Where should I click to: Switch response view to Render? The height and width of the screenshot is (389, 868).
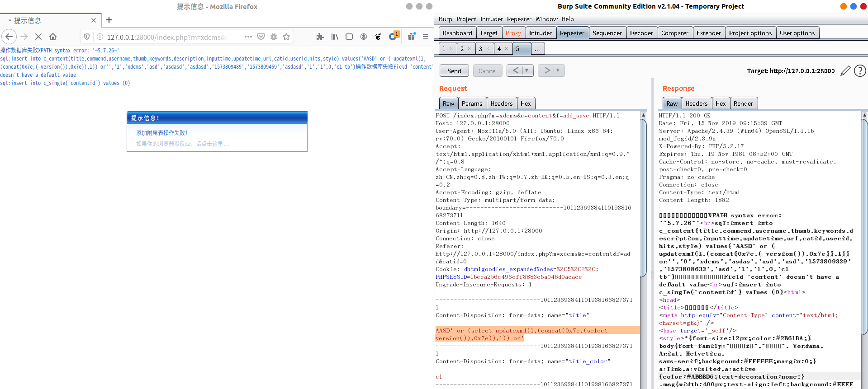tap(743, 103)
